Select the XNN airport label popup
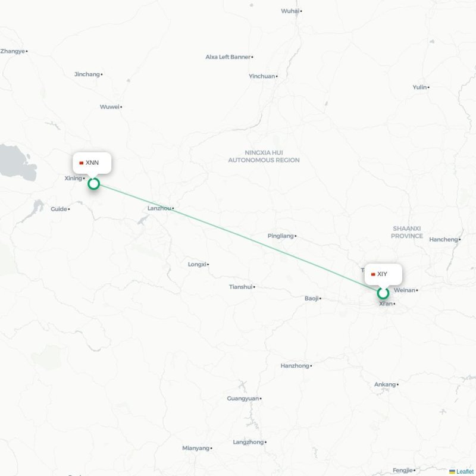The image size is (476, 476). coord(92,163)
